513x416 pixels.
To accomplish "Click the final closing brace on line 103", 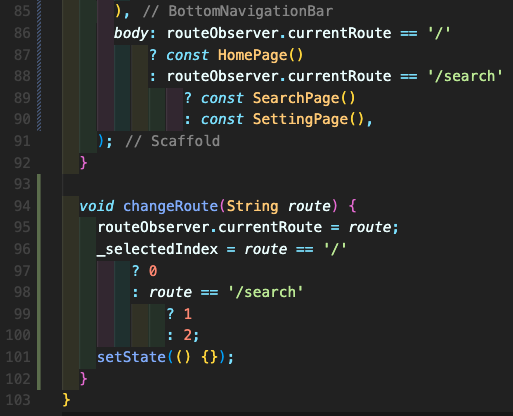I will (66, 400).
